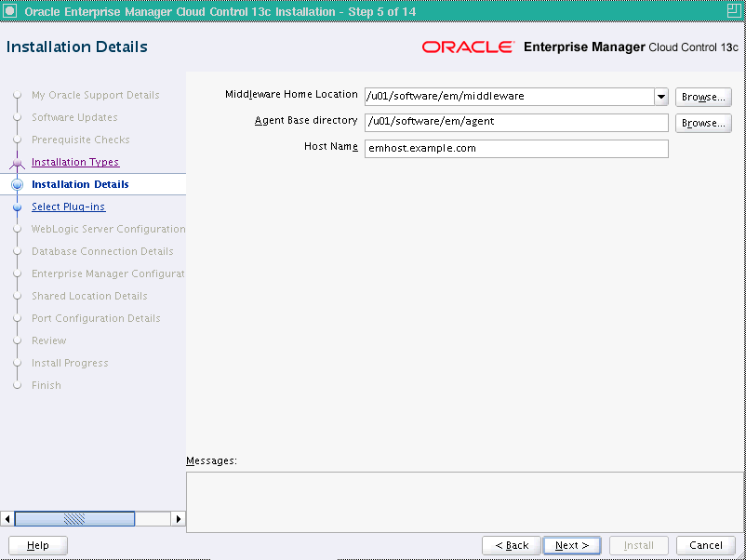Click the Finish step text
The height and width of the screenshot is (560, 746).
47,386
